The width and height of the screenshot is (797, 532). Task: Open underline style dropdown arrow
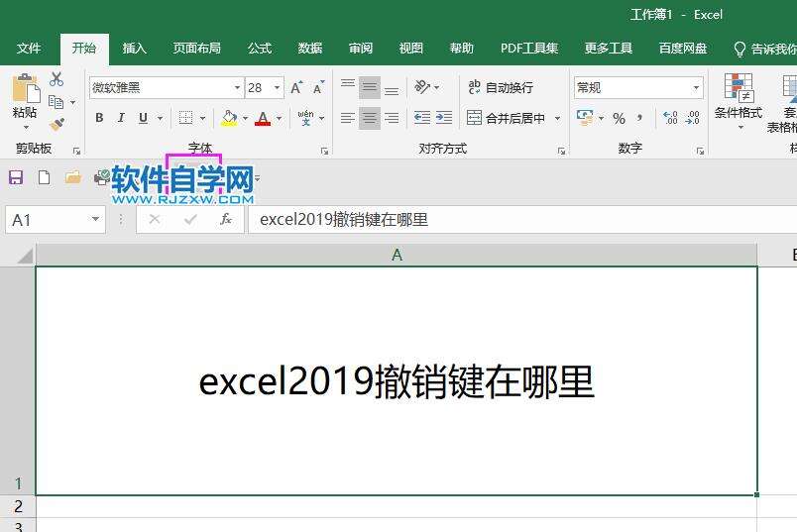161,119
